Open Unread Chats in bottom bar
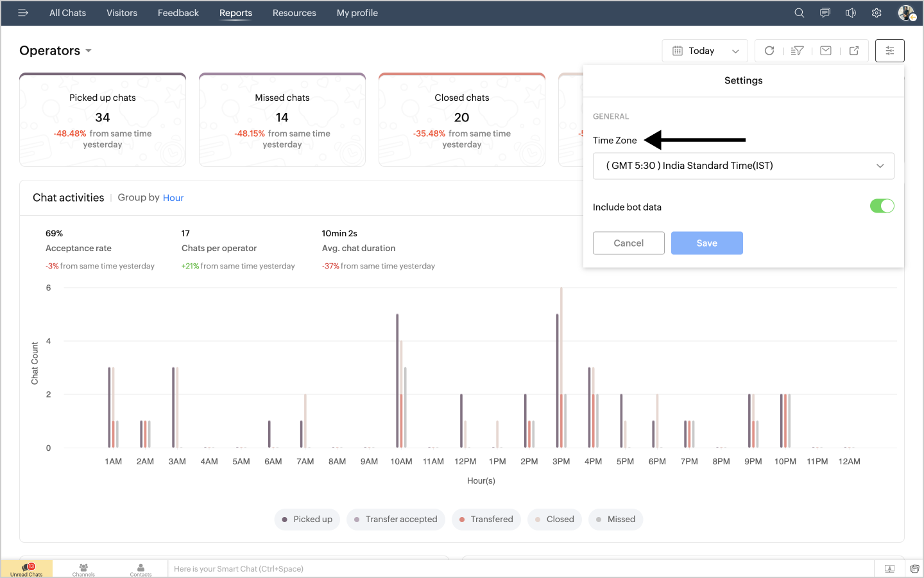This screenshot has width=924, height=578. 26,569
